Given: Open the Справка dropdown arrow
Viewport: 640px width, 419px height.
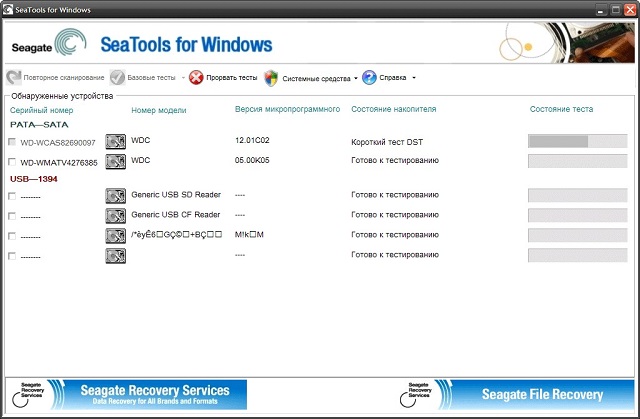Looking at the screenshot, I should (414, 78).
